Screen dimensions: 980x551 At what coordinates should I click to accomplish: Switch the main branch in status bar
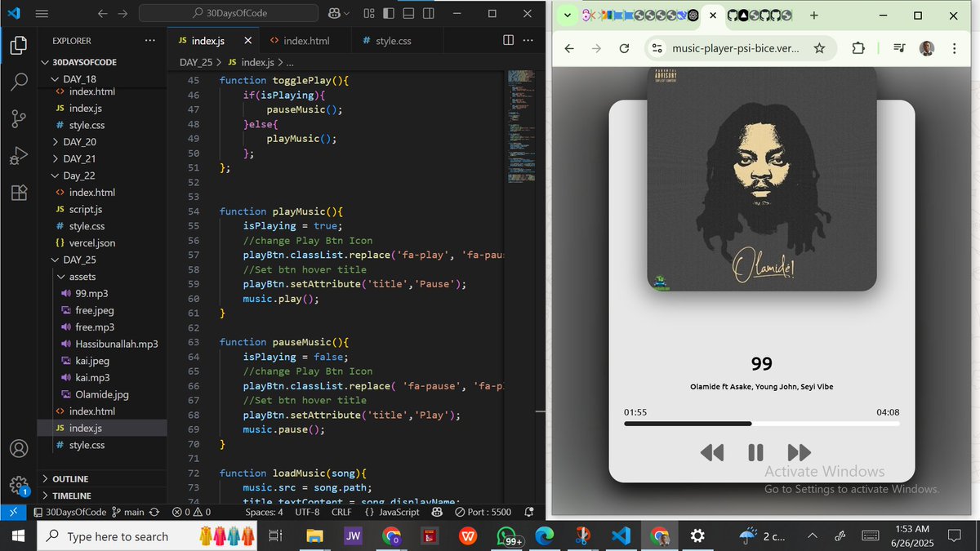128,512
